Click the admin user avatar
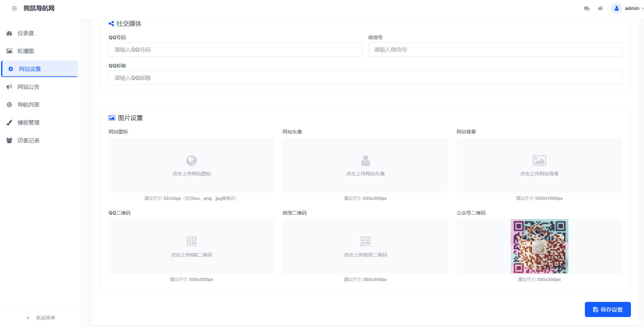 [x=617, y=8]
